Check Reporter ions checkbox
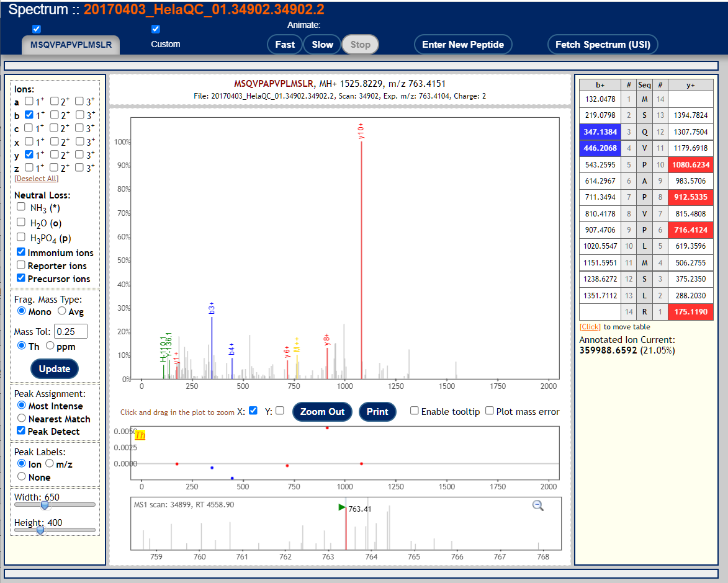Screen dimensions: 728x583 [21, 265]
